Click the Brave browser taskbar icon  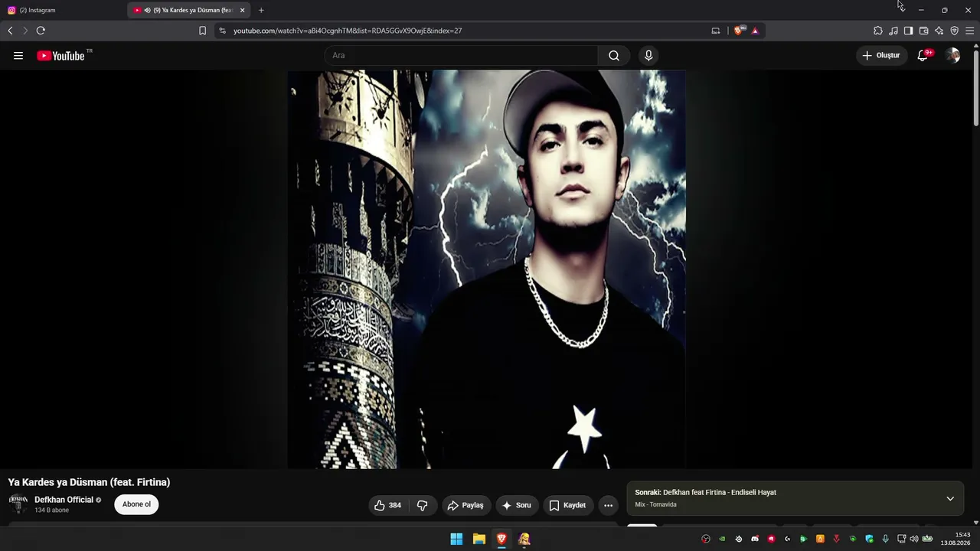point(501,539)
